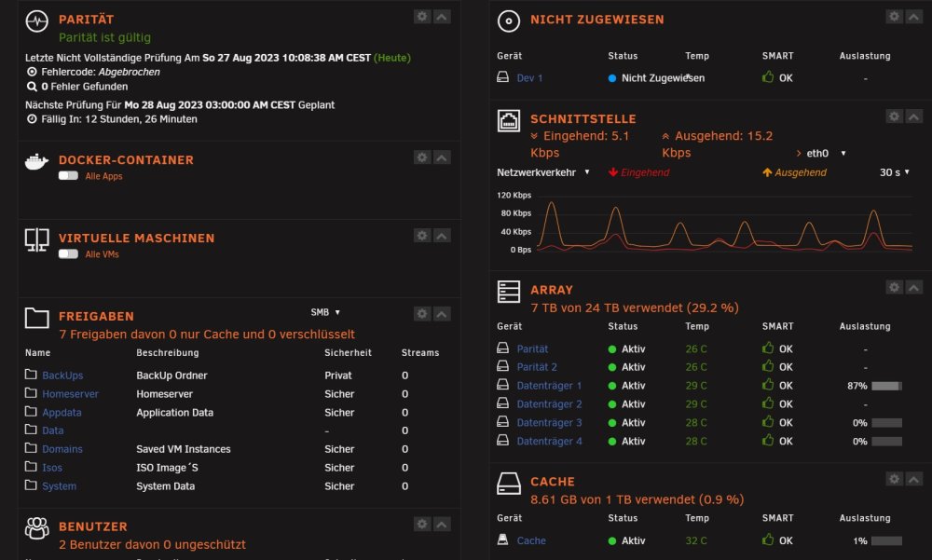Open Array panel settings gear
This screenshot has width=932, height=560.
pyautogui.click(x=894, y=288)
